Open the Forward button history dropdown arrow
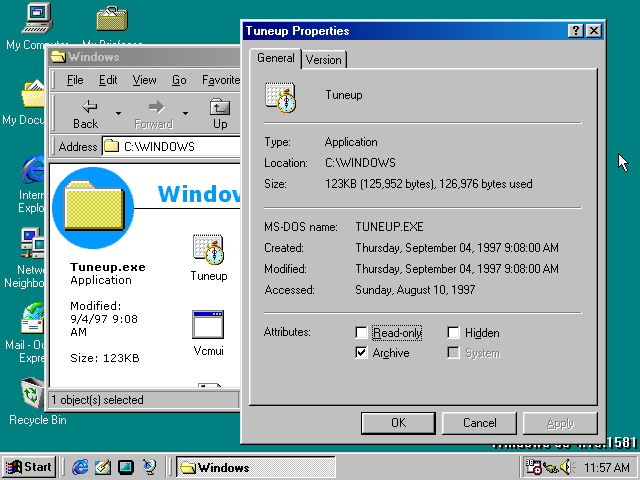The width and height of the screenshot is (640, 480). click(185, 113)
